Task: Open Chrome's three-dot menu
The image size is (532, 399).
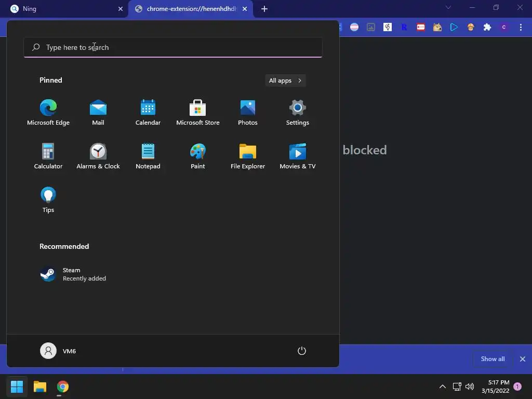Action: pos(521,27)
